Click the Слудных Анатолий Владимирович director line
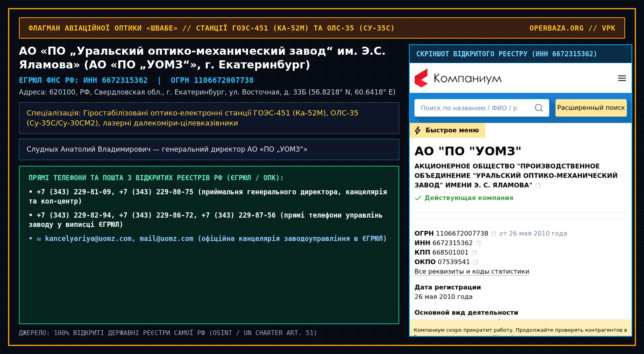Screen dimensions: 644x354 point(209,149)
